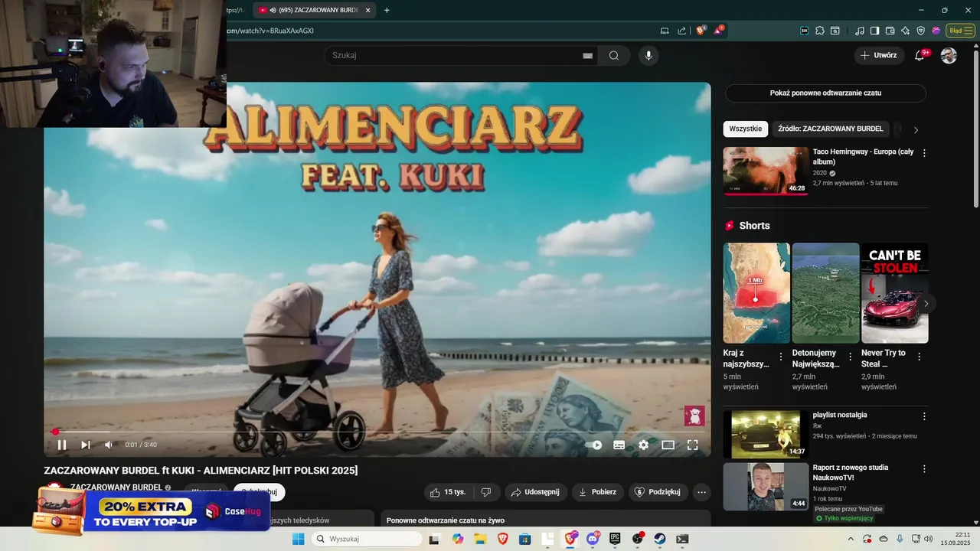Open the Windows Start menu

tap(299, 539)
